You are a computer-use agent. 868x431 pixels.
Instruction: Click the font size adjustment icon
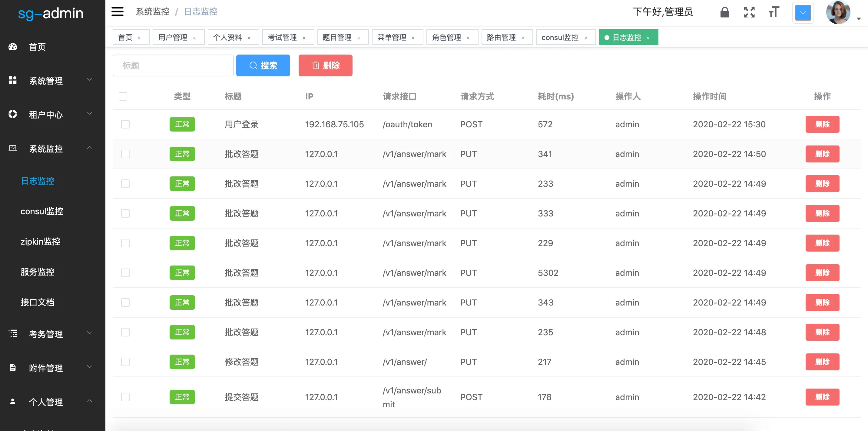tap(773, 12)
